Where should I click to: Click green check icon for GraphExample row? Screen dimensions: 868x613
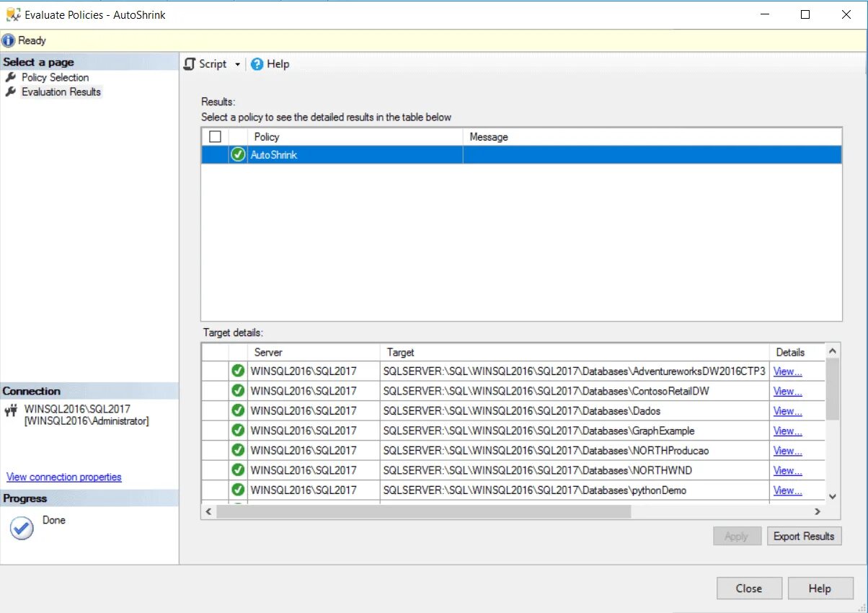[x=238, y=430]
